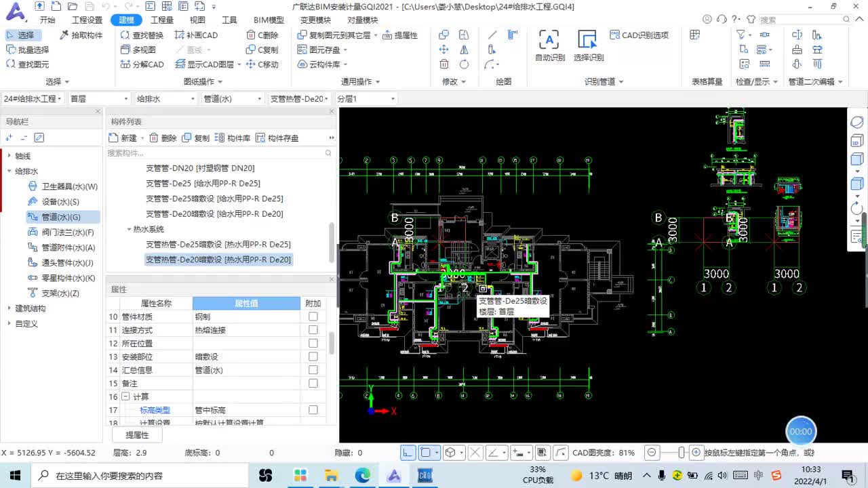
Task: Open the 首层 floor dropdown
Action: (x=98, y=99)
